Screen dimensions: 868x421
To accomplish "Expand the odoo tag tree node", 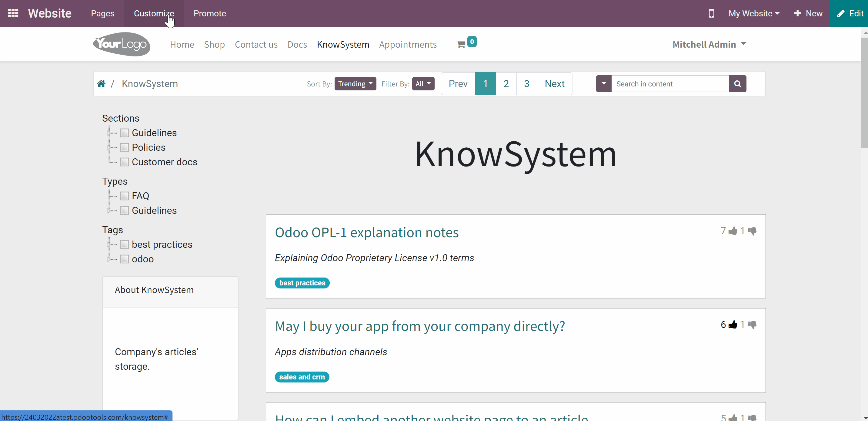I will click(109, 259).
